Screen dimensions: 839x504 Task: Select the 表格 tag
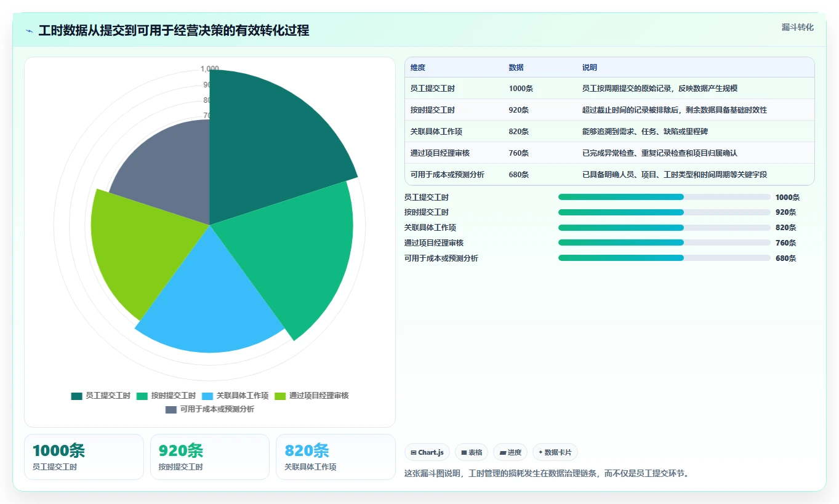click(472, 452)
